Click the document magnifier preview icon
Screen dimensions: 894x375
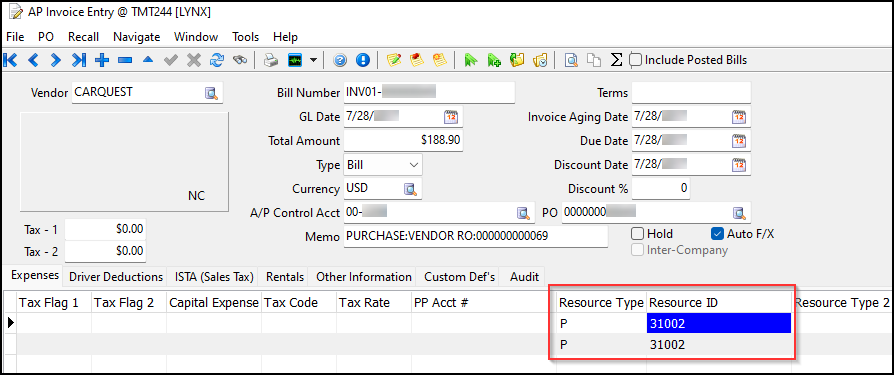[571, 60]
